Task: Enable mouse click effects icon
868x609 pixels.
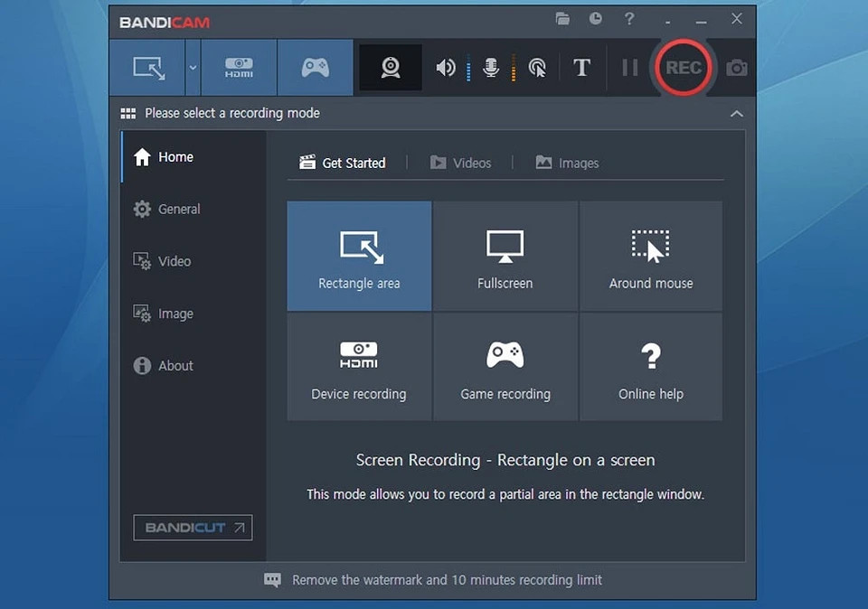Action: (537, 68)
